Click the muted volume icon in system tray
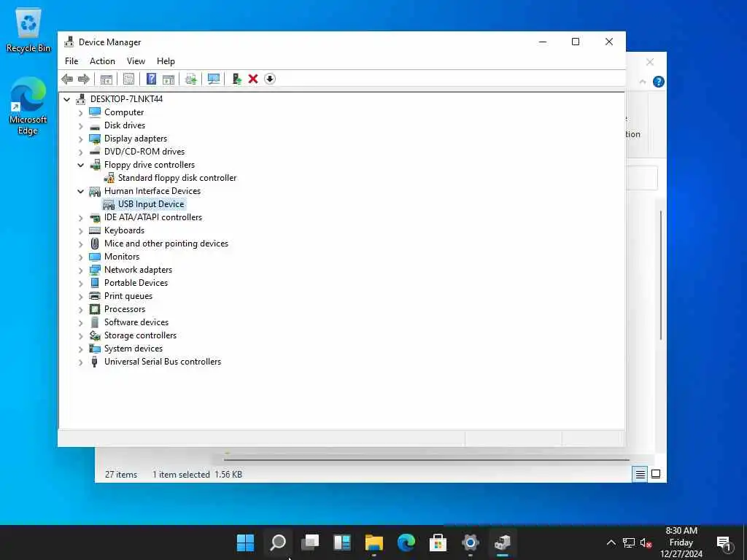The image size is (747, 560). click(646, 542)
